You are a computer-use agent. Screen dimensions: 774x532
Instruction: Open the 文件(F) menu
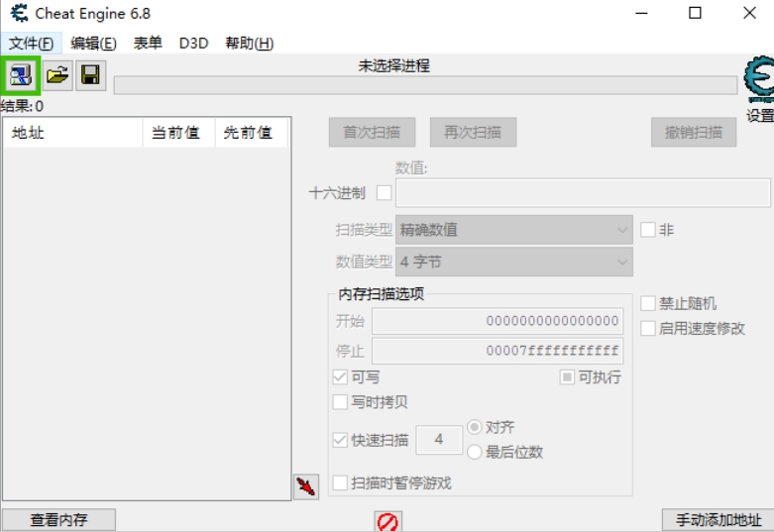[x=31, y=44]
